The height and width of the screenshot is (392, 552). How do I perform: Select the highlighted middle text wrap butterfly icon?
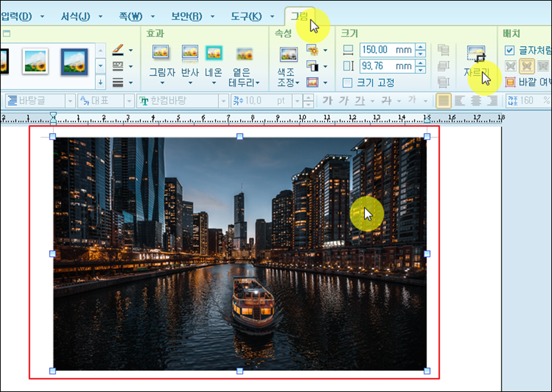pyautogui.click(x=526, y=66)
